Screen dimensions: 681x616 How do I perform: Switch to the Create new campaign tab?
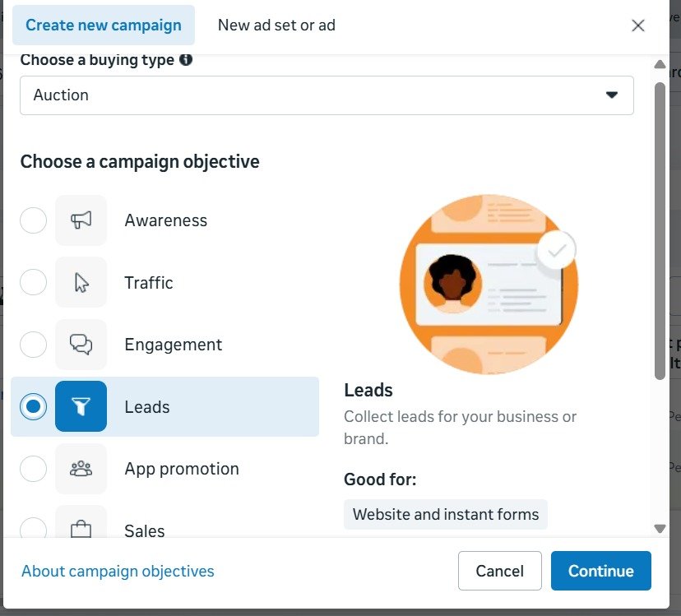104,25
